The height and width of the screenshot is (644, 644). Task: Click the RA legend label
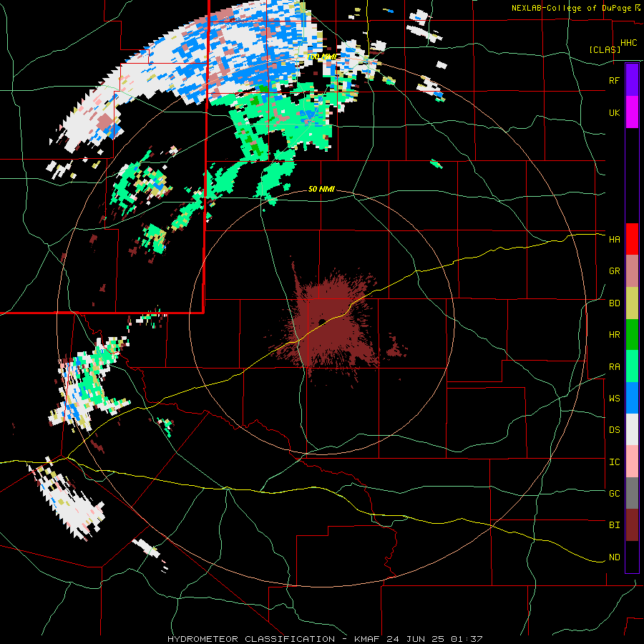[614, 367]
